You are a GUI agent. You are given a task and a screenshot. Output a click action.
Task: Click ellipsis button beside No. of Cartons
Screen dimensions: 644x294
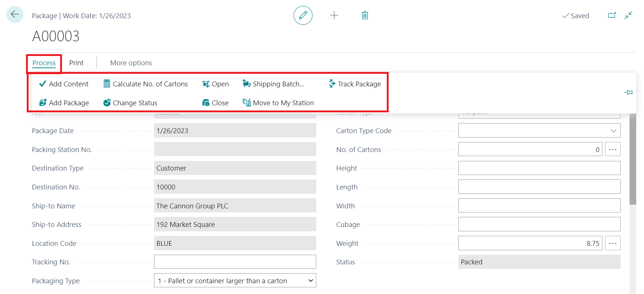pyautogui.click(x=612, y=150)
